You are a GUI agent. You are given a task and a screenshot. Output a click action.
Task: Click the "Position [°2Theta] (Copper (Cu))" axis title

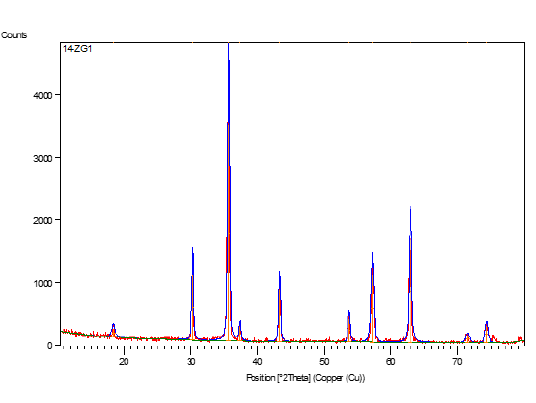tap(306, 378)
